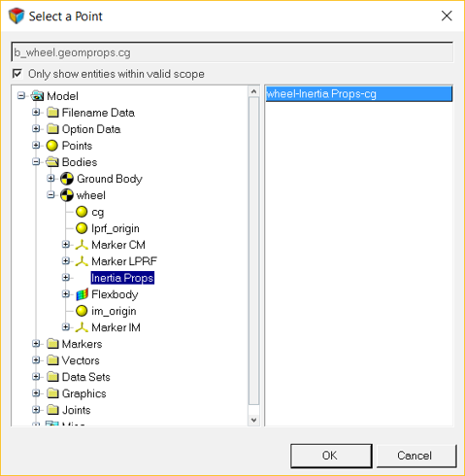Screen dimensions: 465x476
Task: Expand the Marker LPRF node
Action: tap(66, 261)
